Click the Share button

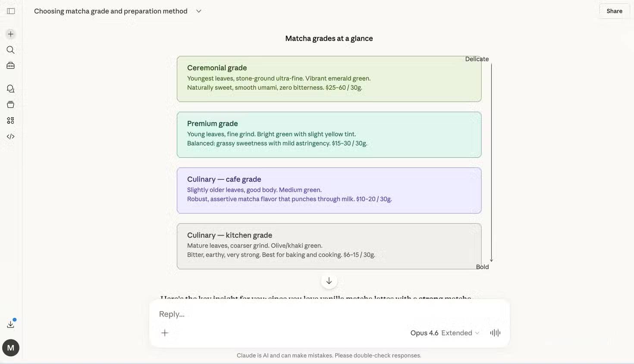coord(614,11)
